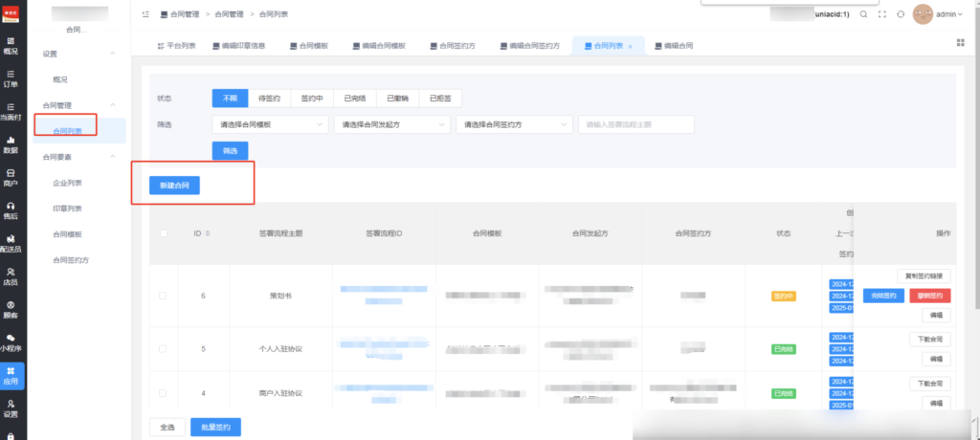The height and width of the screenshot is (440, 980).
Task: Open the tab grid icon at right
Action: click(x=961, y=42)
